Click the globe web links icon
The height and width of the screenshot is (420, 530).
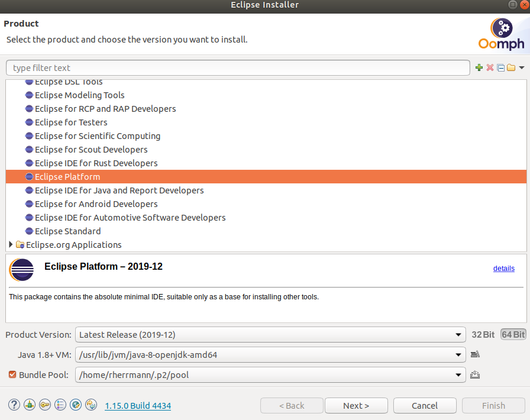click(x=75, y=405)
